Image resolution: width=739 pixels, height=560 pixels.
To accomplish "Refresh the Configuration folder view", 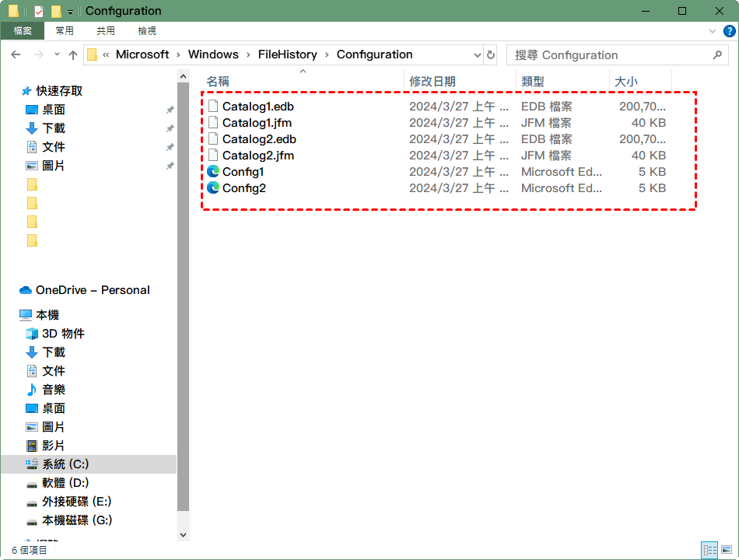I will click(491, 54).
